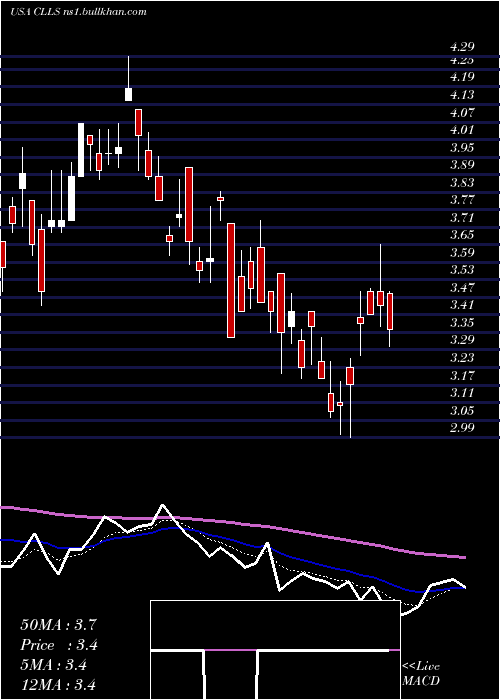Click the 3.29 price axis label
This screenshot has height=700, width=500.
[462, 340]
